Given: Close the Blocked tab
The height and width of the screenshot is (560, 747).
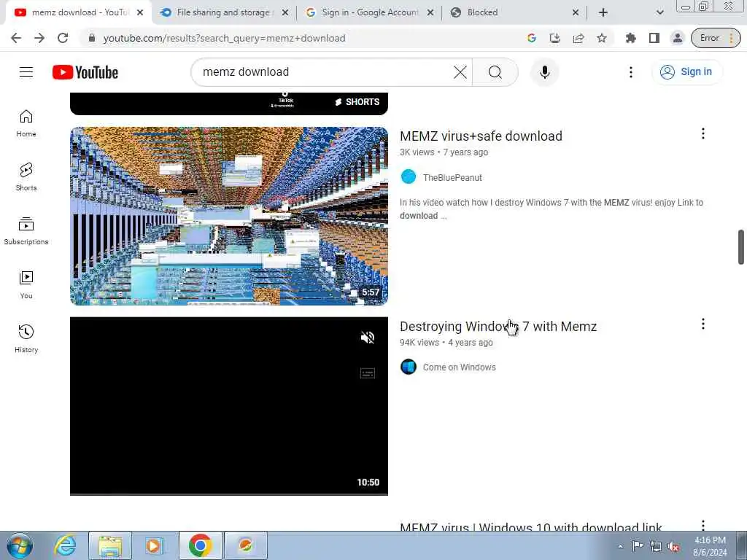Looking at the screenshot, I should click(575, 12).
